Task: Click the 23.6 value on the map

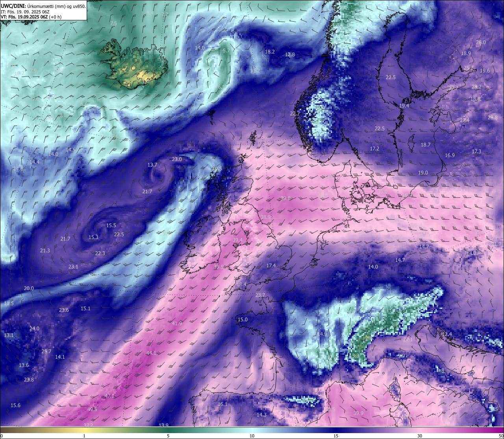Action: pyautogui.click(x=64, y=310)
